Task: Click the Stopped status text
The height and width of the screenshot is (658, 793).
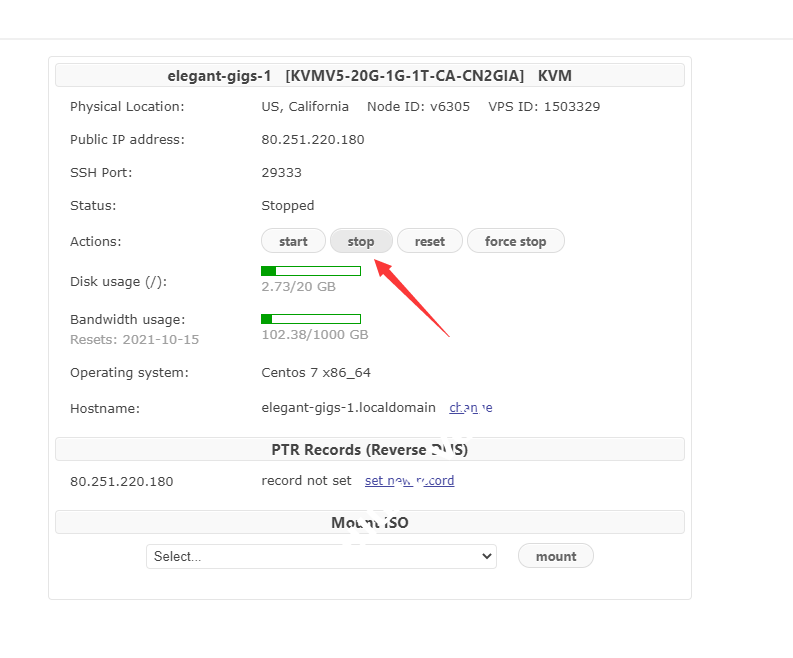Action: (288, 206)
